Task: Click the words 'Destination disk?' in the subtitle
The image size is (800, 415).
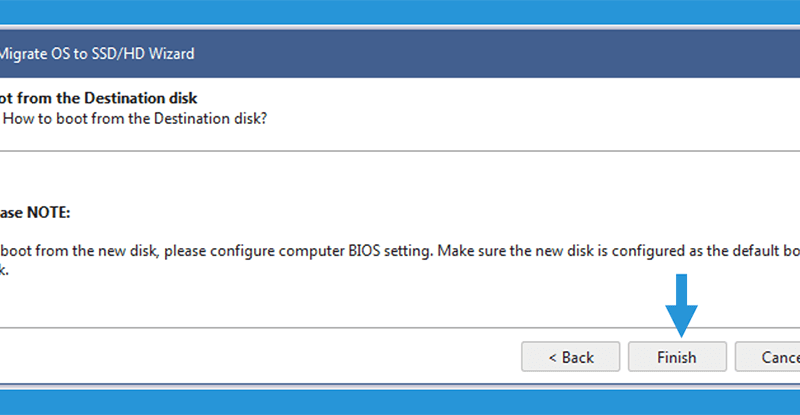Action: pos(210,118)
